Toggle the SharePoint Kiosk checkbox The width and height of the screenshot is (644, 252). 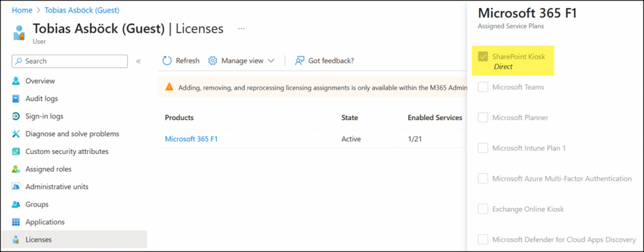tap(483, 57)
